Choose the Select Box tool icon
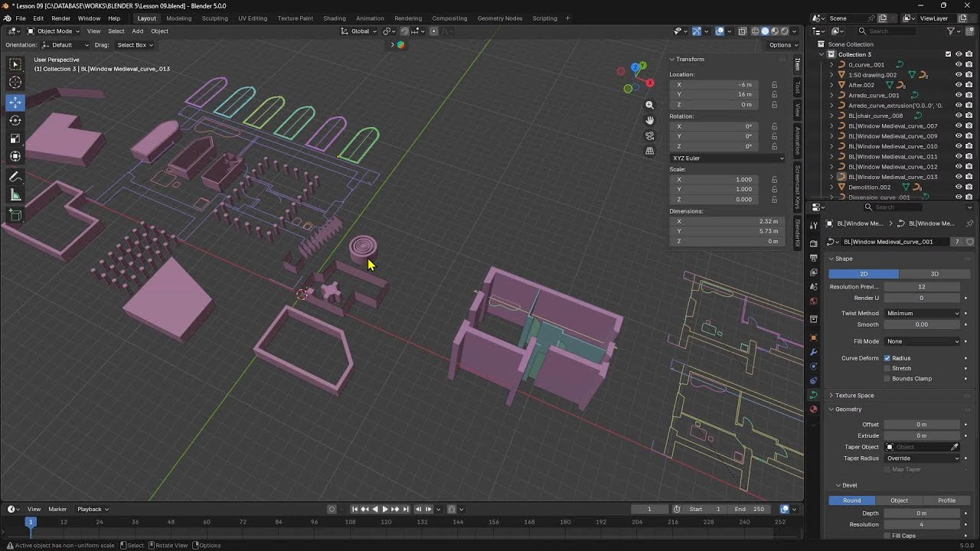 15,64
